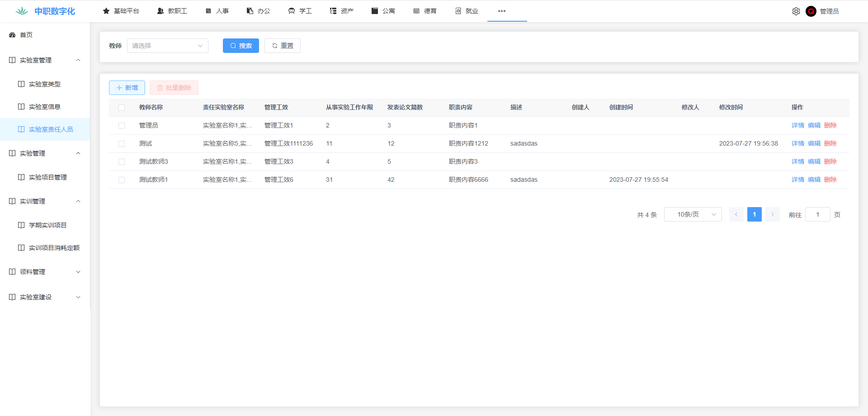Open the 10条/页 page size dropdown
The height and width of the screenshot is (416, 868).
(693, 214)
